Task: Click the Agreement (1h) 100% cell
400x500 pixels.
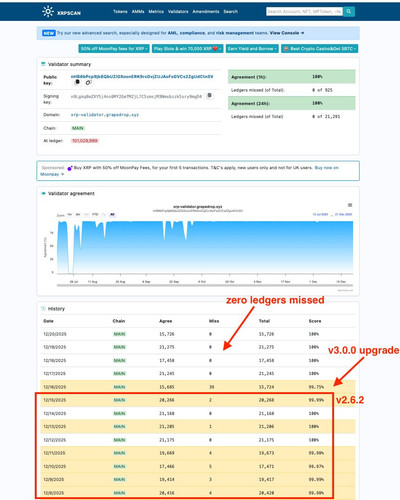Action: 317,77
